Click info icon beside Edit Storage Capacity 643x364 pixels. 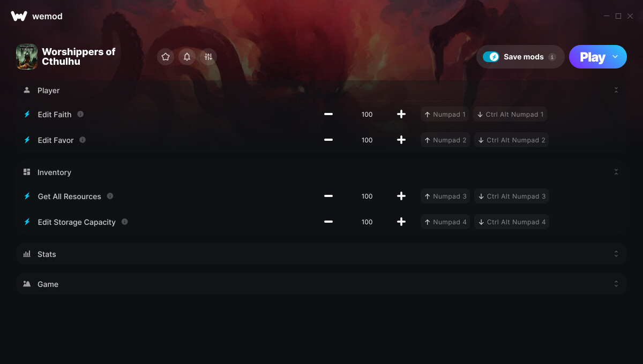pos(124,222)
